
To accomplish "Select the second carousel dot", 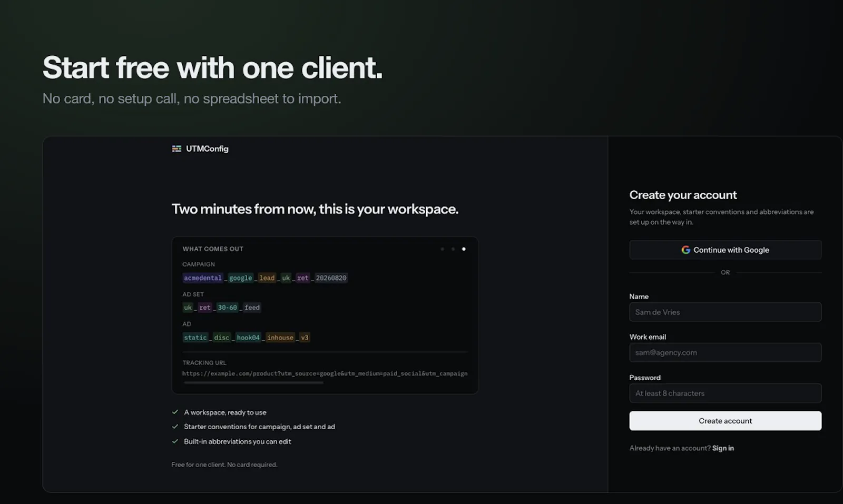I will point(453,249).
